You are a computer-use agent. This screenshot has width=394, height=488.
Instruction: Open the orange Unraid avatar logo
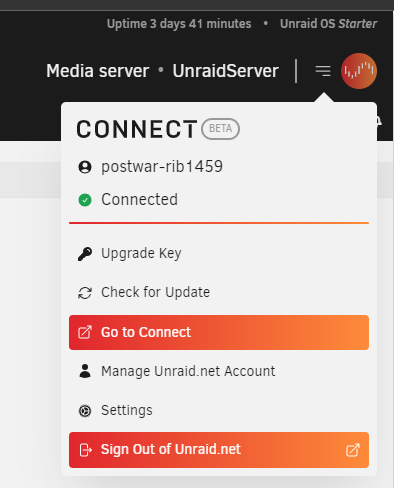359,71
